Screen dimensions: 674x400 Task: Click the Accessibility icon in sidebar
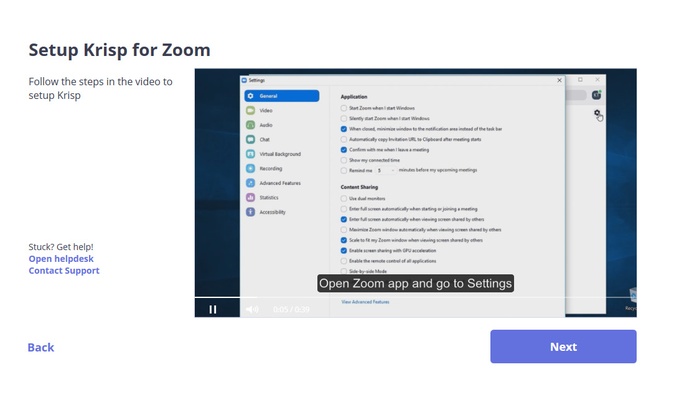click(251, 212)
